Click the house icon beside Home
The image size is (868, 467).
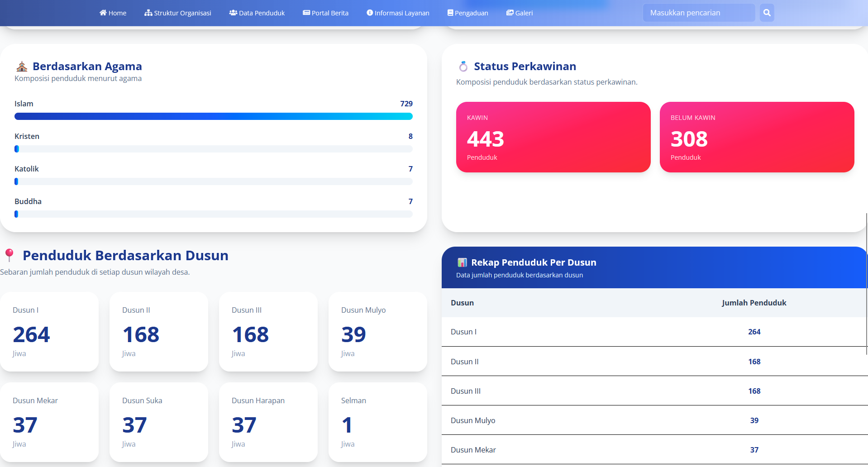[x=103, y=13]
